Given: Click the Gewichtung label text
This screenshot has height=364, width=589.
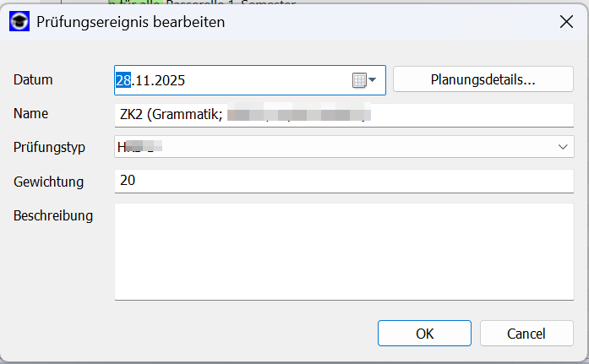Looking at the screenshot, I should coord(48,182).
